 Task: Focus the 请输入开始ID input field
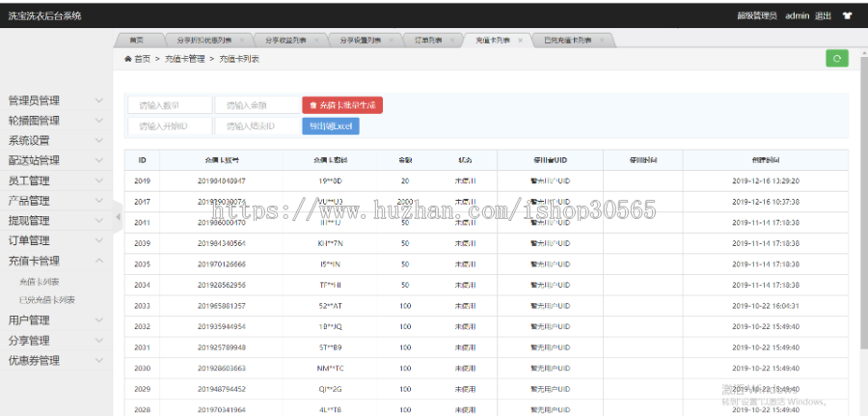[x=170, y=126]
